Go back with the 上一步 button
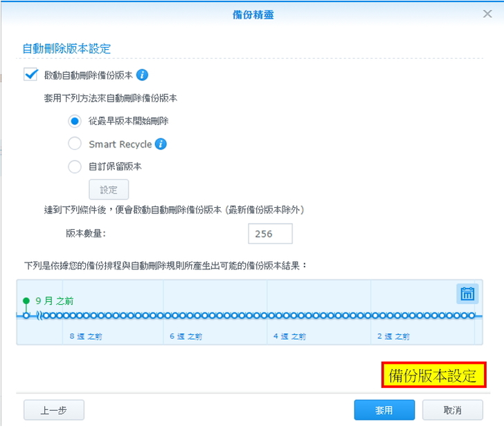 [54, 410]
